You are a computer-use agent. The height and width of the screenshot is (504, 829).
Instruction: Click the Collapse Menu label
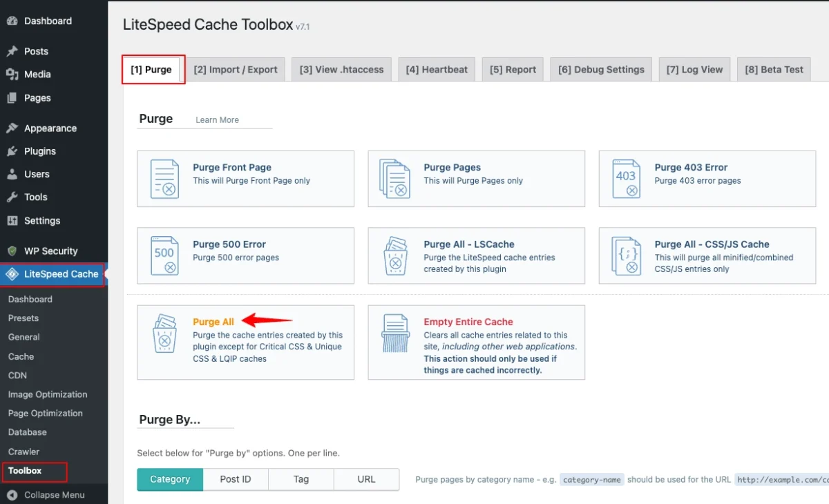point(55,495)
